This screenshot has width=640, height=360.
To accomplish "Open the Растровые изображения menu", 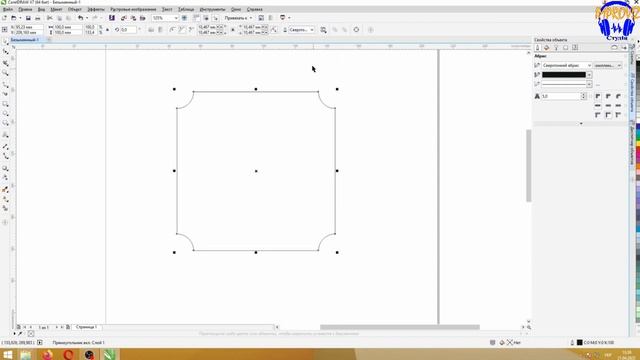I will click(133, 9).
